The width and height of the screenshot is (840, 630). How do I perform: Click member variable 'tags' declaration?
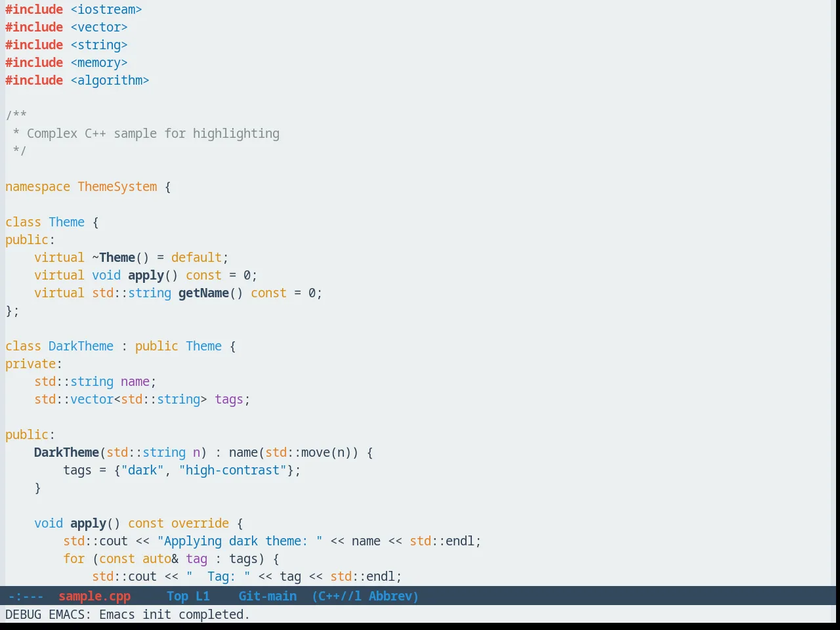point(229,399)
